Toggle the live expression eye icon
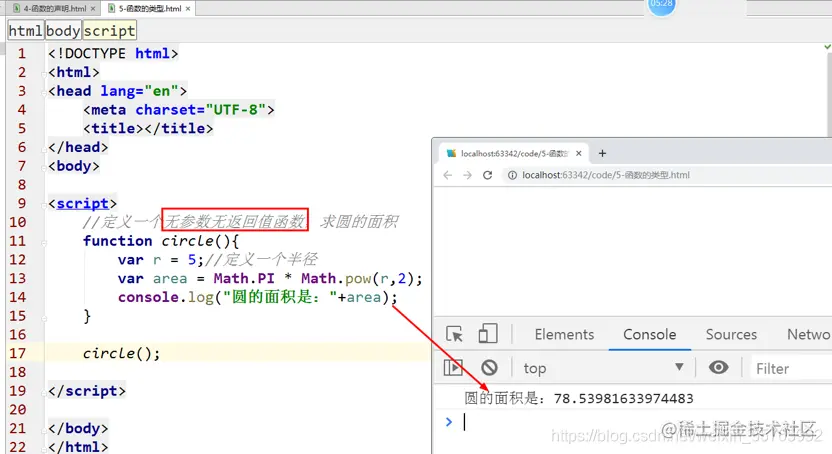This screenshot has width=832, height=454. point(718,368)
